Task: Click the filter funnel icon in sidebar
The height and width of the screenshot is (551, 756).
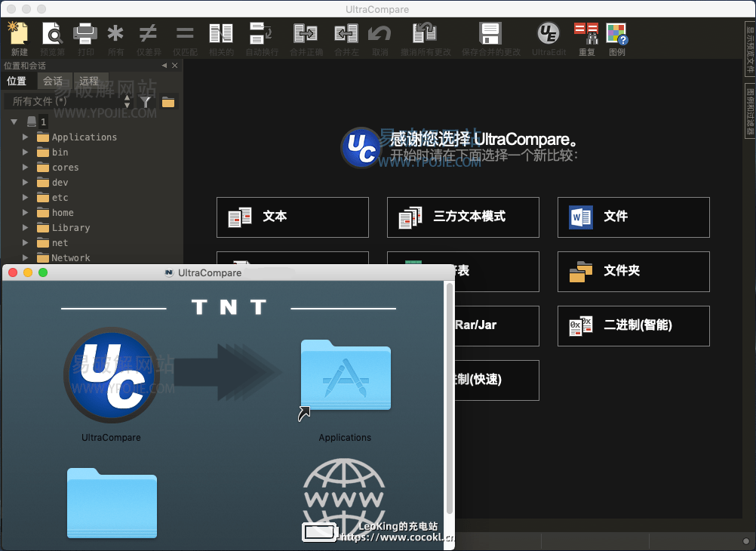Action: 146,101
